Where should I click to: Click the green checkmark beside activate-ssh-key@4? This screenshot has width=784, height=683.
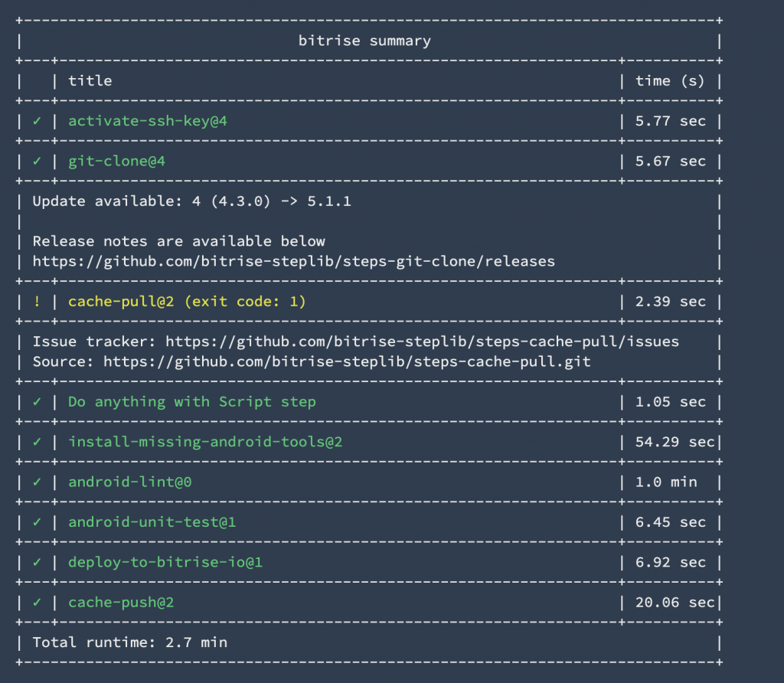click(37, 121)
